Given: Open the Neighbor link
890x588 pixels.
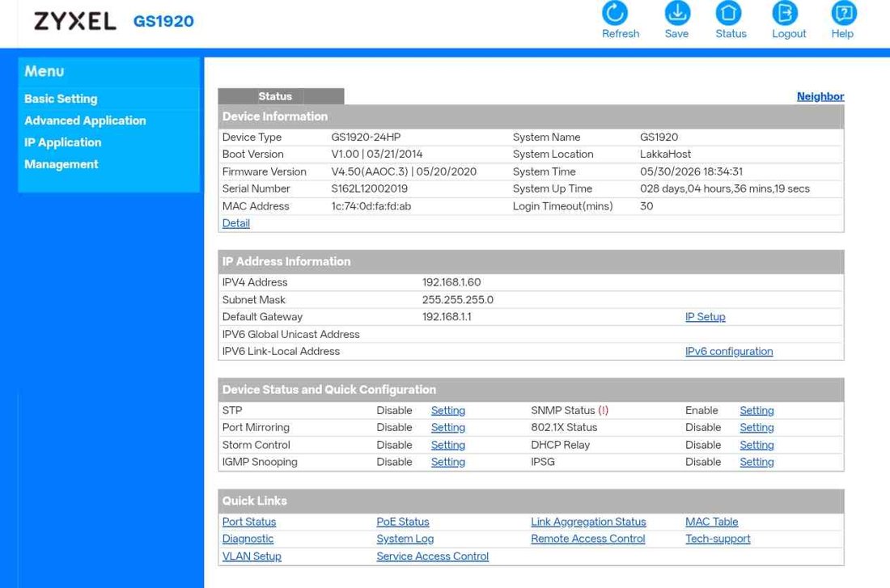Looking at the screenshot, I should [820, 96].
